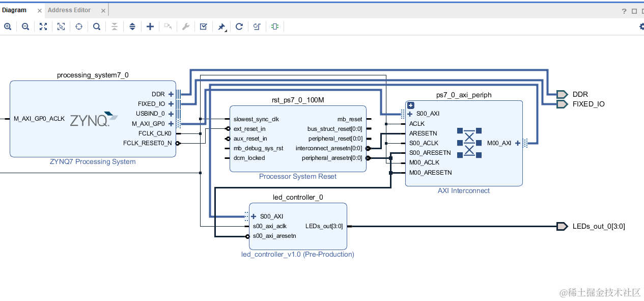This screenshot has width=644, height=301.
Task: Open diagram settings gear
Action: [641, 27]
